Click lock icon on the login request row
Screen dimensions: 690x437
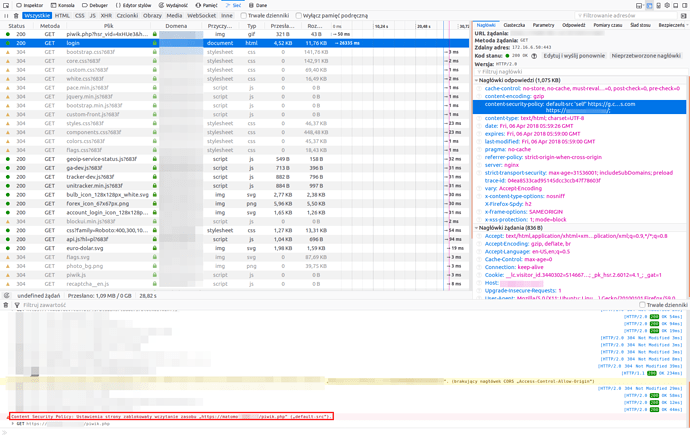click(x=154, y=43)
